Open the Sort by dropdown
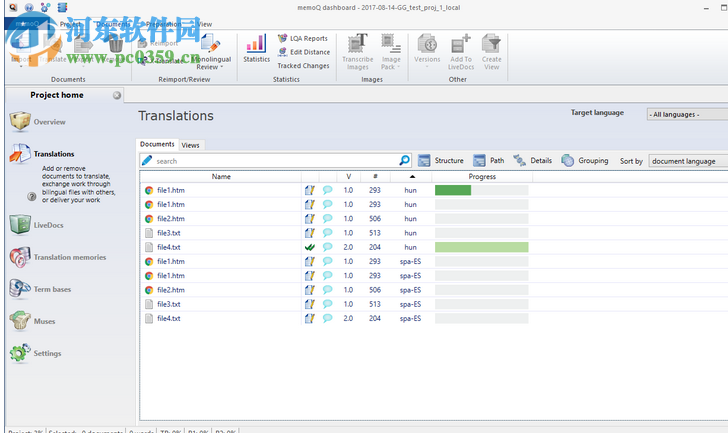 coord(688,161)
